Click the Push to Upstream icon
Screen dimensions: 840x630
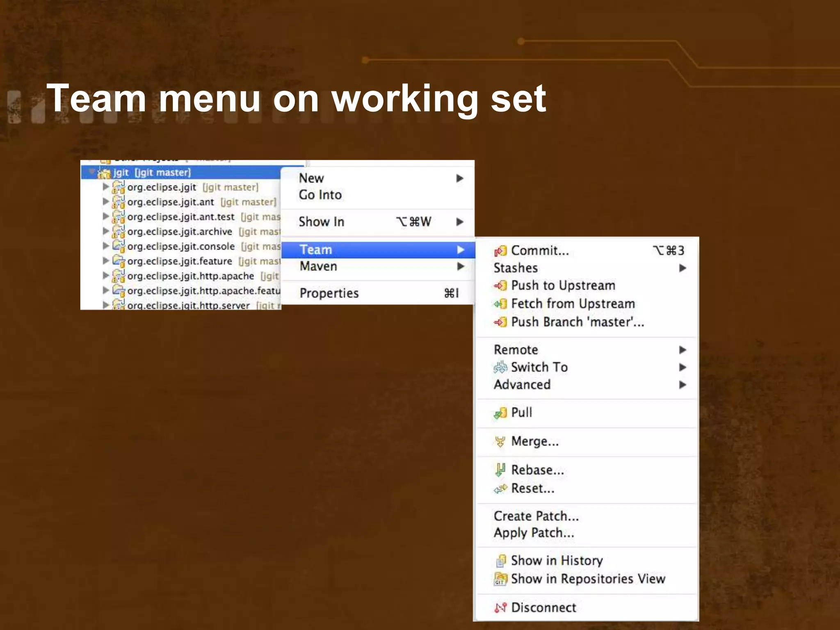coord(500,285)
